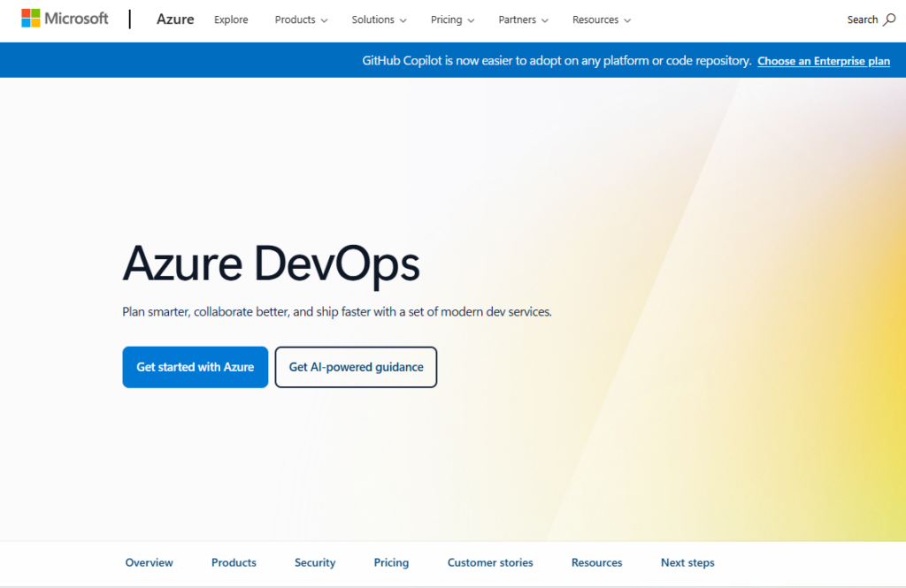906x588 pixels.
Task: Select Pricing in the bottom section nav
Action: [391, 562]
